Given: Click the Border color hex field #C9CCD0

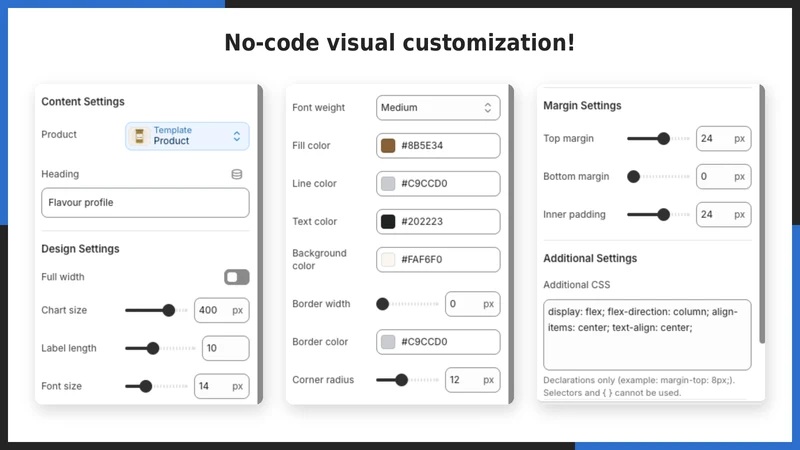Looking at the screenshot, I should coord(438,342).
